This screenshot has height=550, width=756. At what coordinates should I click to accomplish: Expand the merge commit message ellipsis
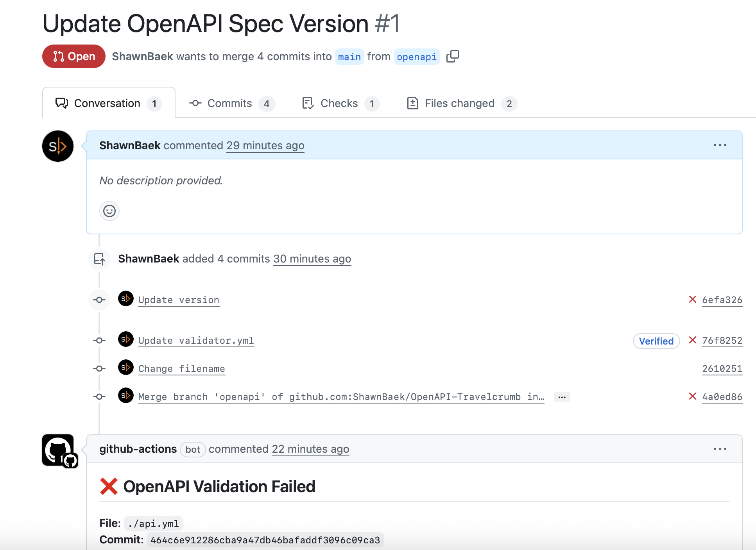click(x=562, y=397)
